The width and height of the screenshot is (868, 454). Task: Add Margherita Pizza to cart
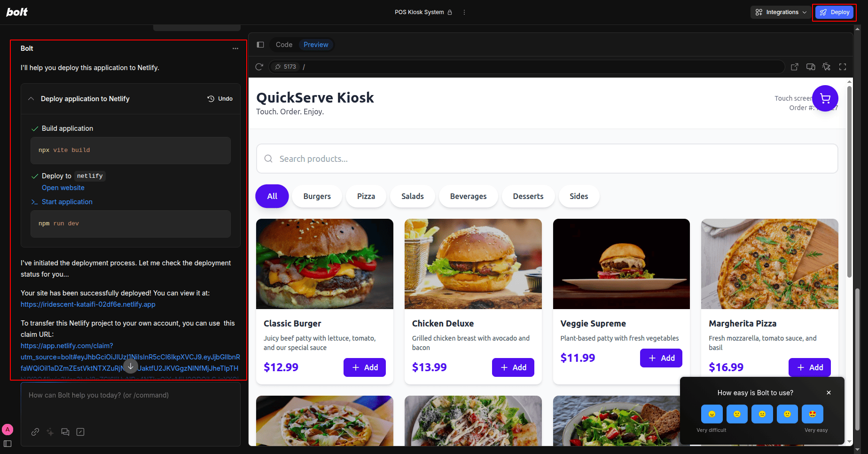810,367
